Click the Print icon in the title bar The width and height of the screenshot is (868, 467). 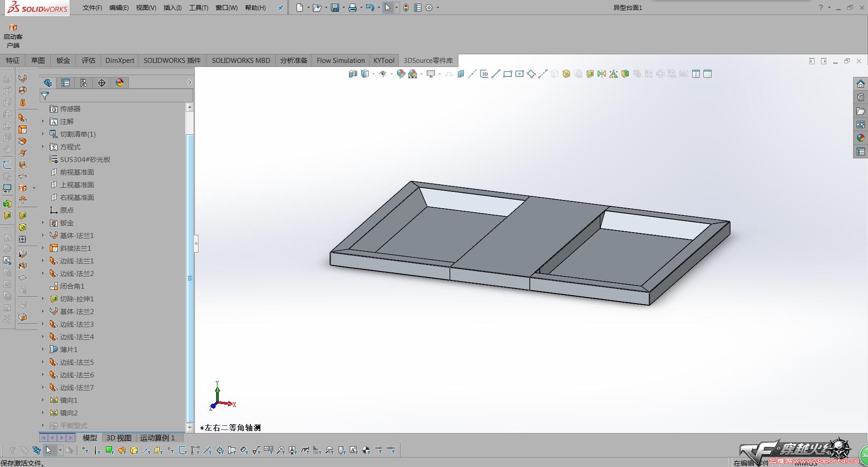coord(353,8)
